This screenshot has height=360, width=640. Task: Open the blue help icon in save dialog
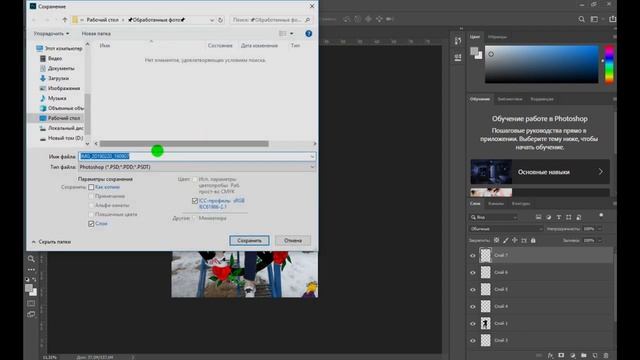click(x=309, y=33)
